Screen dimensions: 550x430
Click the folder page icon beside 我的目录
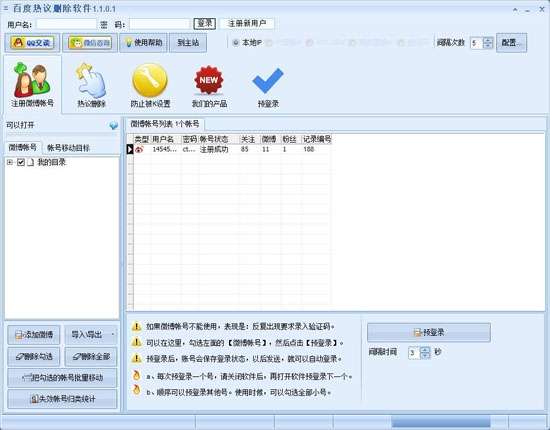(x=31, y=162)
